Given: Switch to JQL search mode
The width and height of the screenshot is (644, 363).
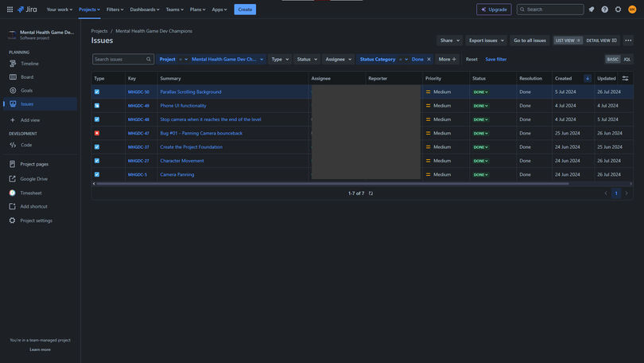Looking at the screenshot, I should tap(627, 59).
